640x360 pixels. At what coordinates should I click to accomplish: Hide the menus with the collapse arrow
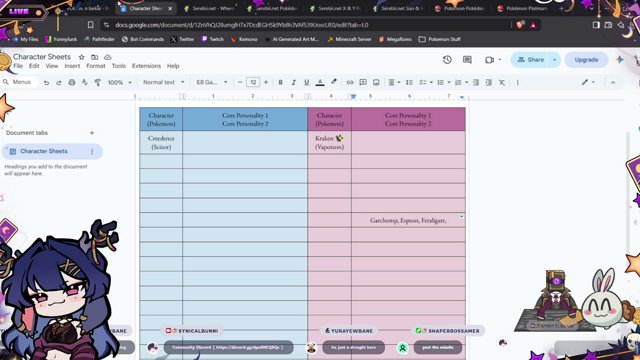tap(613, 82)
